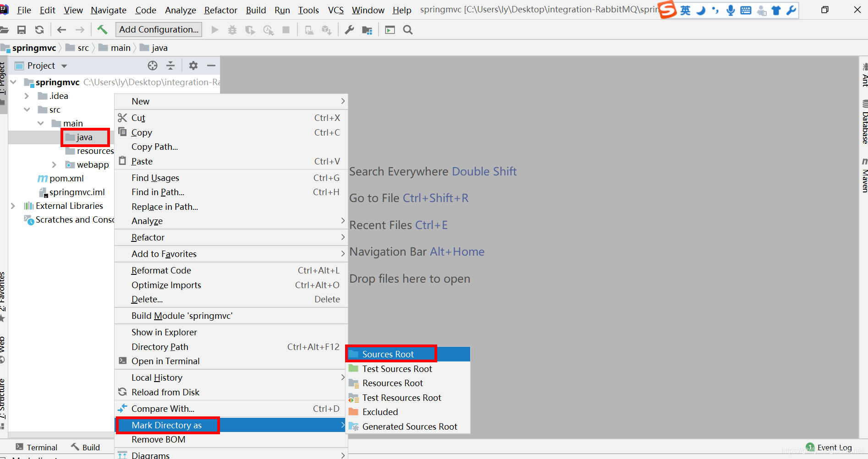Open Project panel gear options
Image resolution: width=868 pixels, height=459 pixels.
[x=193, y=66]
